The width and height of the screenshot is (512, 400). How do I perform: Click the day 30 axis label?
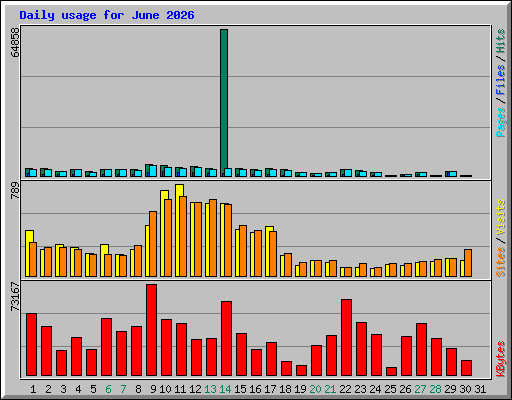(x=465, y=389)
